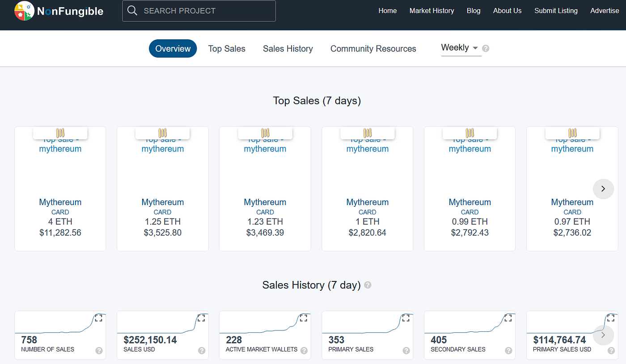The height and width of the screenshot is (364, 626).
Task: Click the help icon beside Weekly dropdown
Action: click(x=486, y=48)
